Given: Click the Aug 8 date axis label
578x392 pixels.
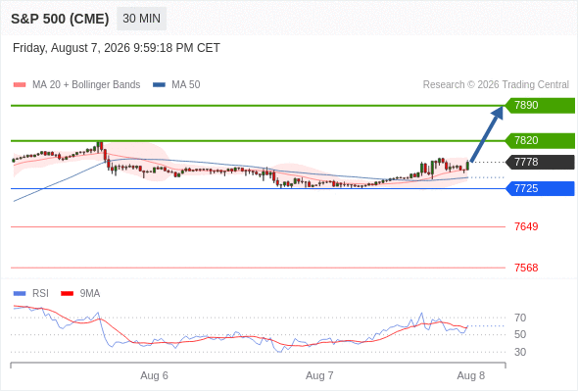Looking at the screenshot, I should pos(471,375).
